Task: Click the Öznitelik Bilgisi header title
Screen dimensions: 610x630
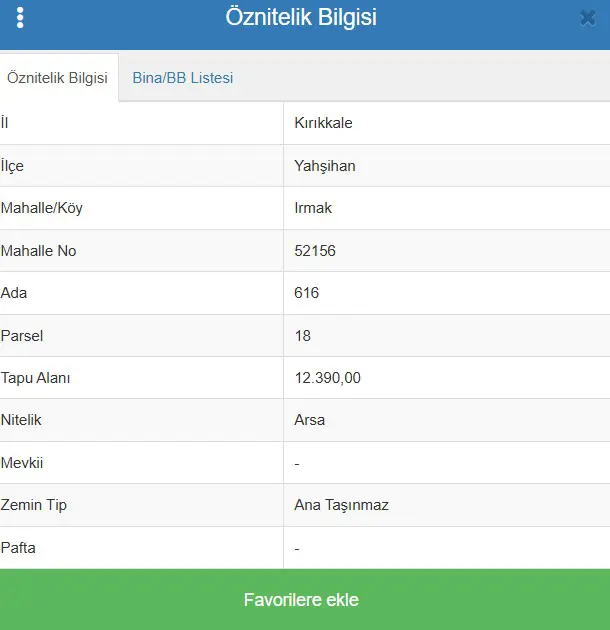Action: pyautogui.click(x=301, y=17)
